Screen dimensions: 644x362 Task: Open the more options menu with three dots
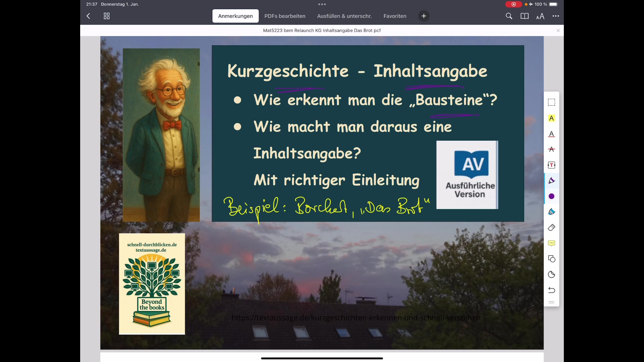(556, 16)
